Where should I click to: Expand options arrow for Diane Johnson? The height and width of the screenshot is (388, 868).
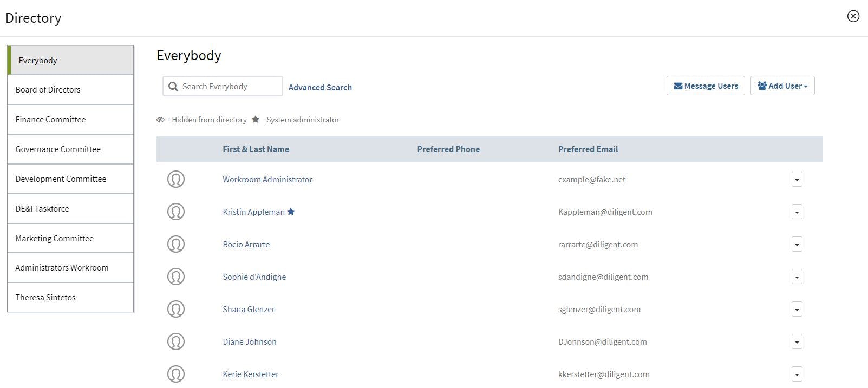(x=797, y=342)
